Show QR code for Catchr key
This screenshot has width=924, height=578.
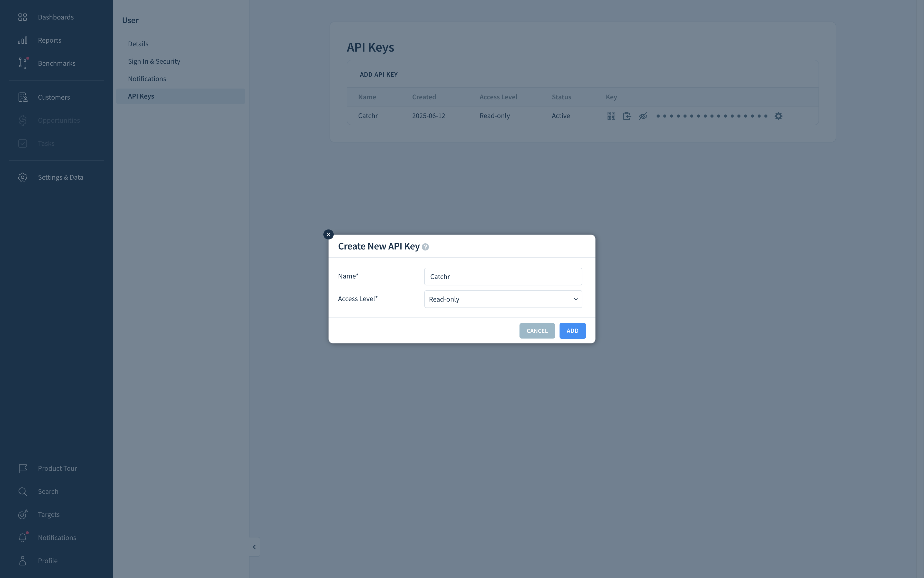(611, 116)
